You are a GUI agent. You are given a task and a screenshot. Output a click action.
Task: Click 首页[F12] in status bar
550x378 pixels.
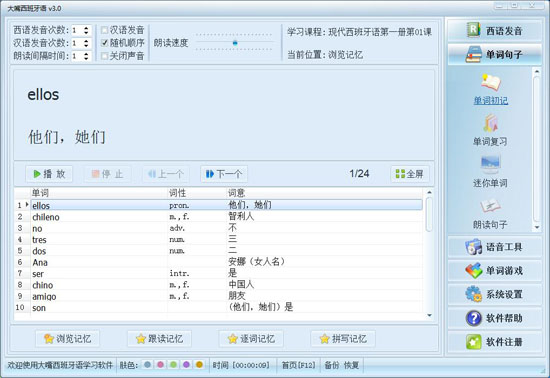(299, 365)
